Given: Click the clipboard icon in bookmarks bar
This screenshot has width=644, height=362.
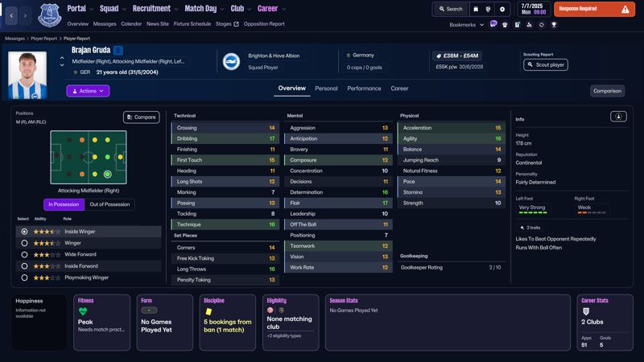Looking at the screenshot, I should [517, 25].
